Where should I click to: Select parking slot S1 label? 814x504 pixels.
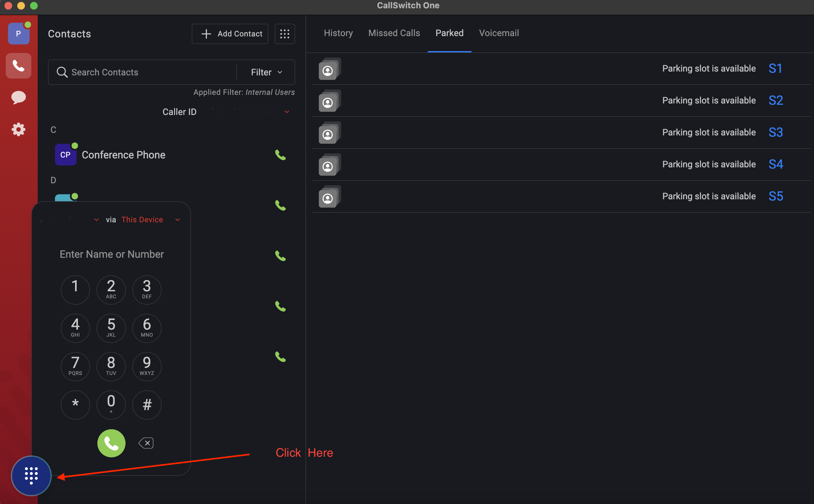775,69
